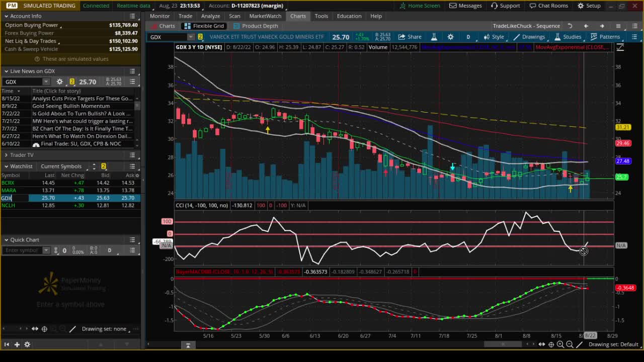
Task: Go to previous chart with left arrow
Action: point(586,26)
